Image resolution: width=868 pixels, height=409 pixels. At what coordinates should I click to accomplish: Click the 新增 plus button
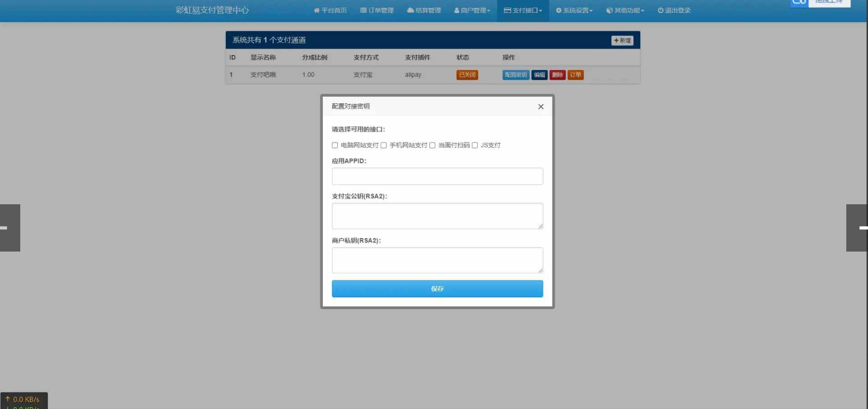click(622, 41)
